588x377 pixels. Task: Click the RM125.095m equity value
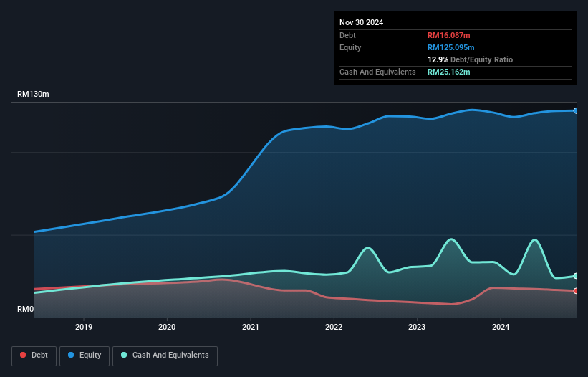tap(450, 47)
